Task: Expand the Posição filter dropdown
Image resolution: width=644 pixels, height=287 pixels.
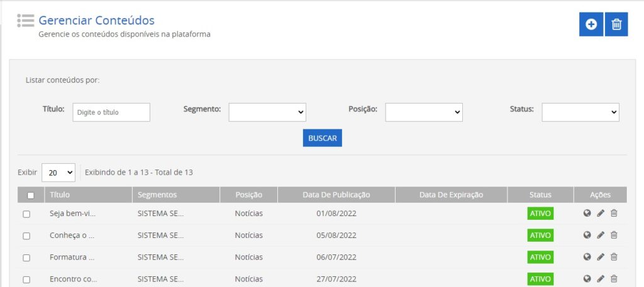Action: tap(423, 112)
